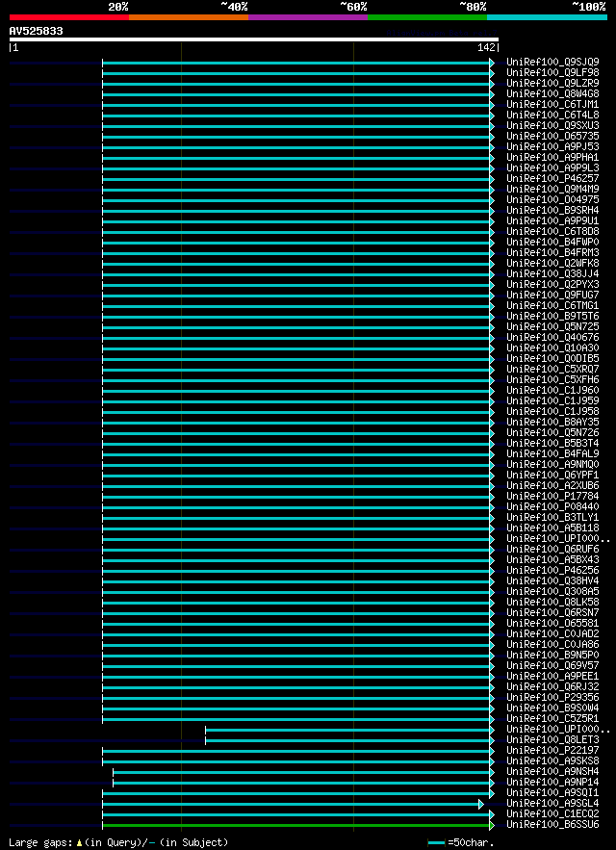
Task: Click the UniRef100_C1J960 hit label
Action: (552, 390)
